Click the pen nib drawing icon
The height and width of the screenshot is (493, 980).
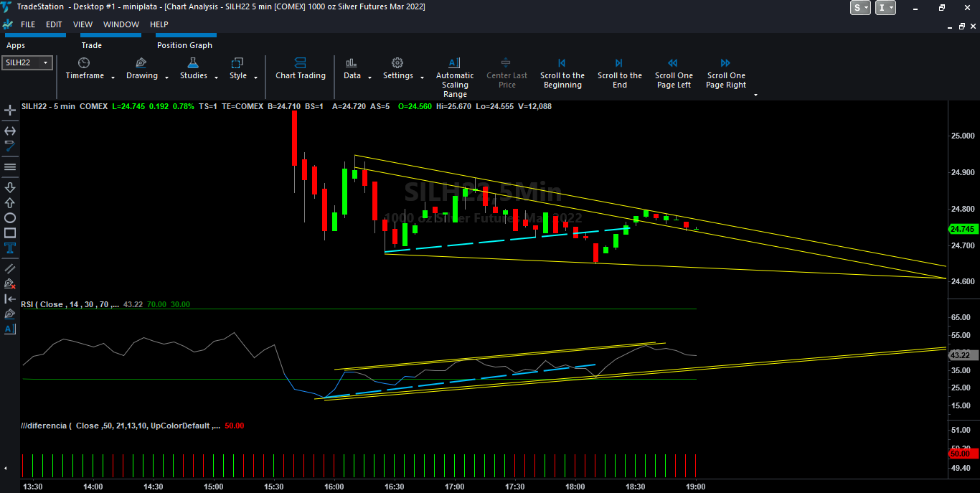(10, 314)
